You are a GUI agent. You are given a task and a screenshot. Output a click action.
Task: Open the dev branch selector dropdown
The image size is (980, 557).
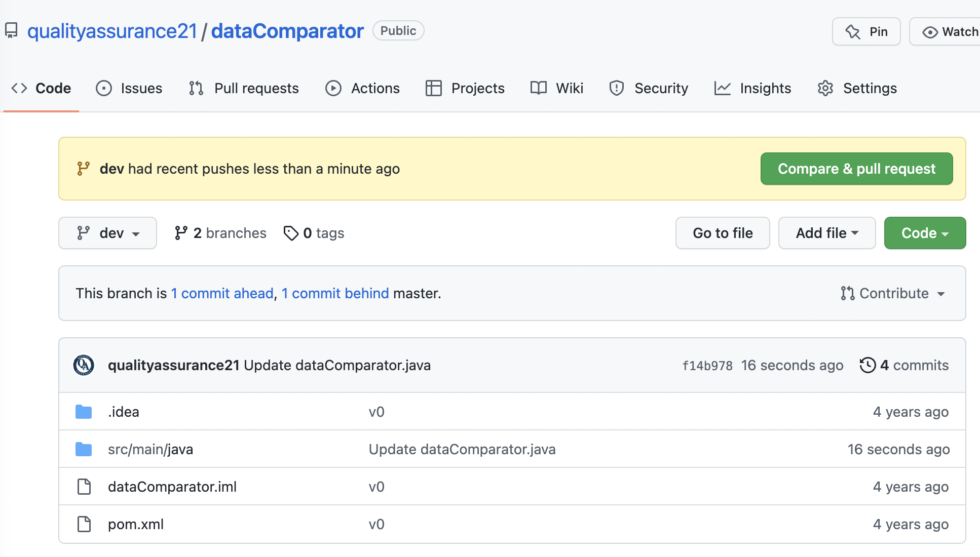pyautogui.click(x=107, y=233)
